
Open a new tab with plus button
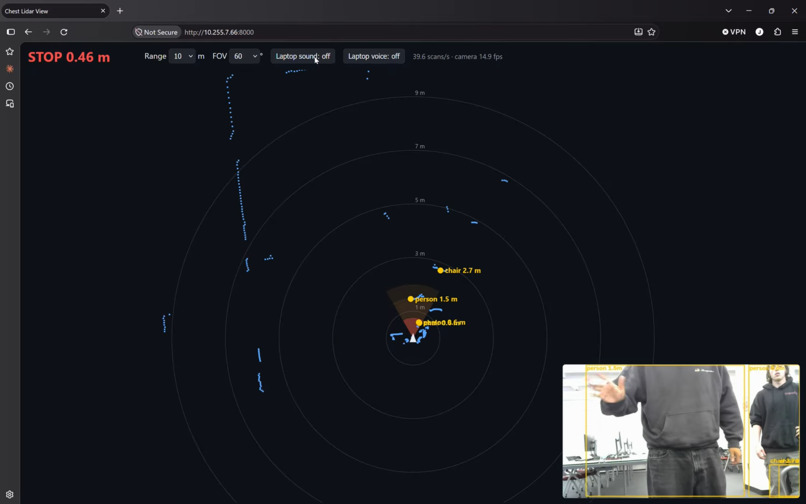120,11
